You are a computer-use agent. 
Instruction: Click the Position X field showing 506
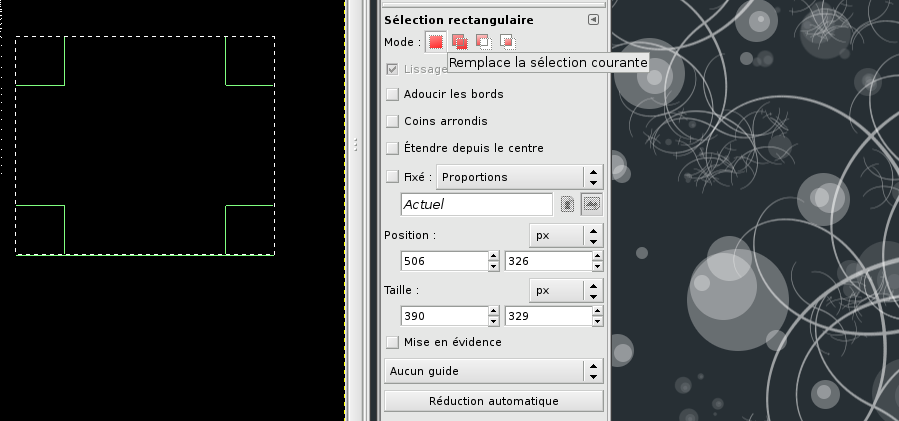click(x=442, y=261)
